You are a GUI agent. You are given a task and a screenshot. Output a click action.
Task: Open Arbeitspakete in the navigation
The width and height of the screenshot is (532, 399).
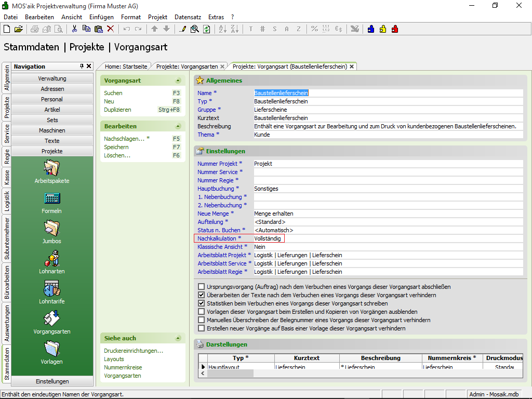(52, 171)
